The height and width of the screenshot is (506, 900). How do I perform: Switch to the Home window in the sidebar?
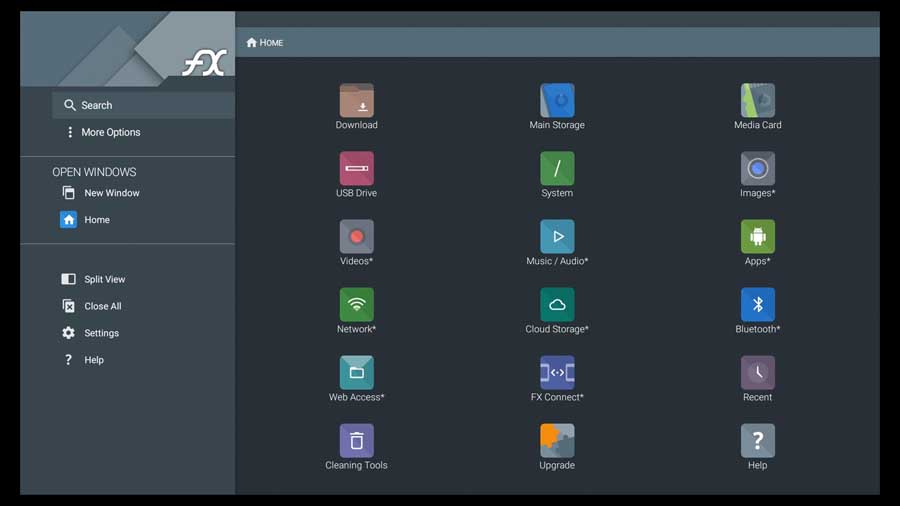(x=85, y=220)
